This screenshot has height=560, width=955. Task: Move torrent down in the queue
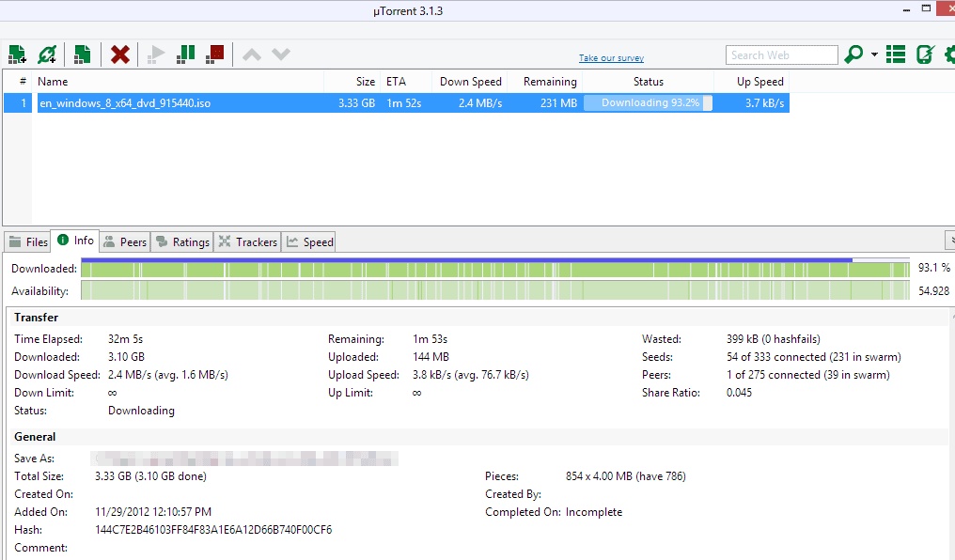pyautogui.click(x=281, y=54)
